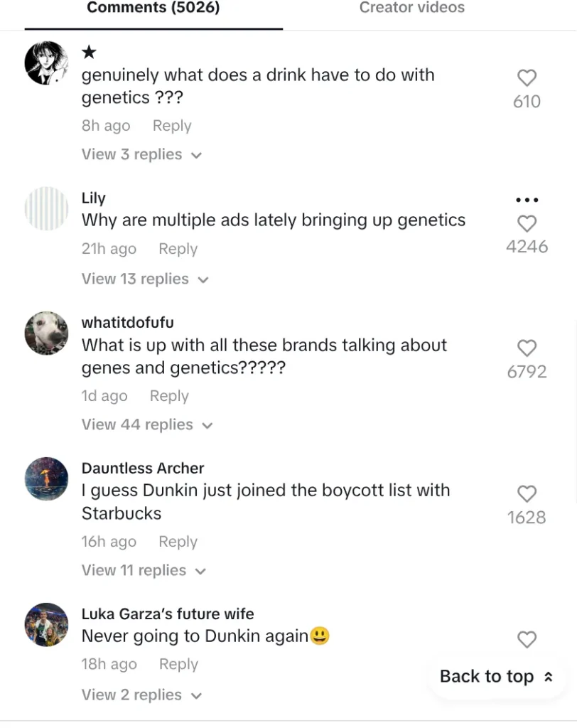
Task: Reply to Lily's comment
Action: (x=178, y=250)
